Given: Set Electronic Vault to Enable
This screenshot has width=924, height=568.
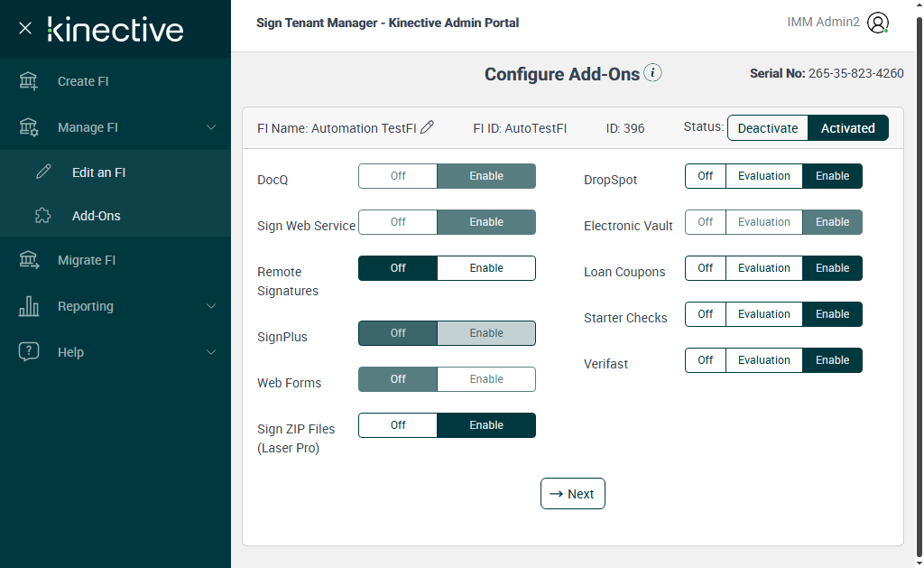Looking at the screenshot, I should click(832, 222).
